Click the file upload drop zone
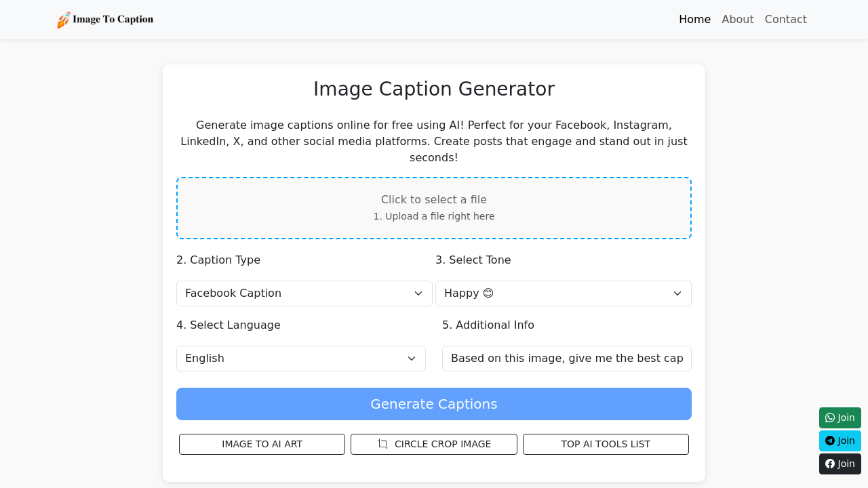 click(x=433, y=207)
